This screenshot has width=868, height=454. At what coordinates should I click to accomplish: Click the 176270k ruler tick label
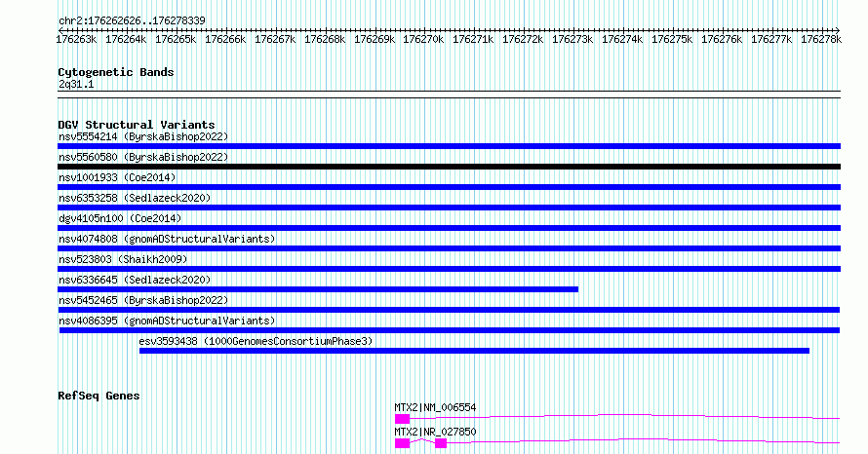click(423, 39)
